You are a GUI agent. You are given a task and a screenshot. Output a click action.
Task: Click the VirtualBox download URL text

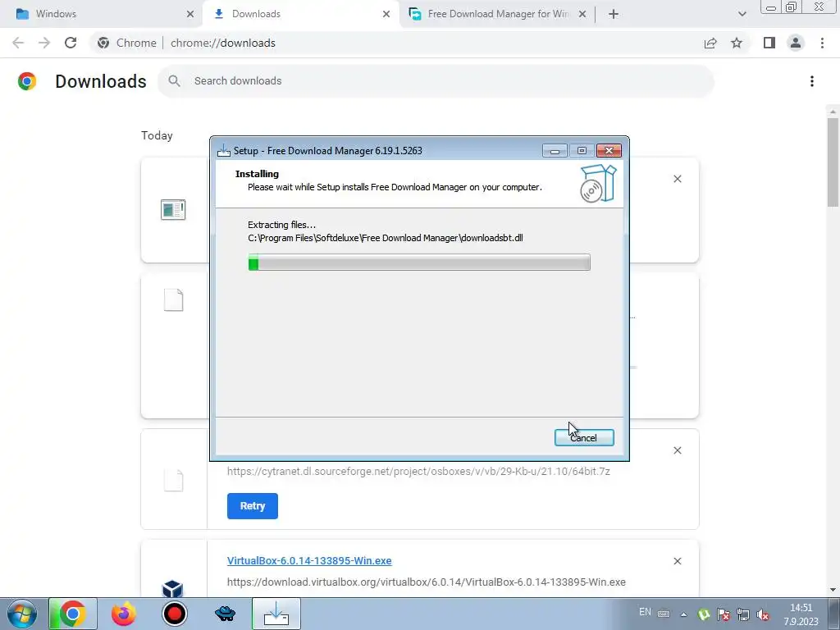tap(426, 582)
